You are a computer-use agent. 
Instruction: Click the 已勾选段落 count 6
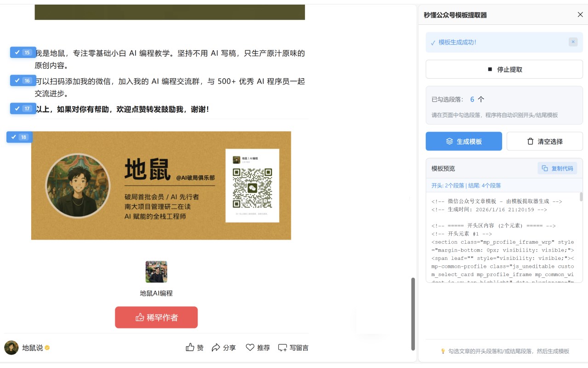472,99
